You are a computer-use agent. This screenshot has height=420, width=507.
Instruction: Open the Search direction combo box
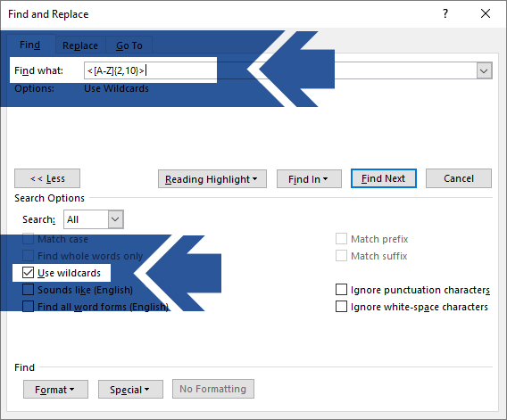coord(94,219)
